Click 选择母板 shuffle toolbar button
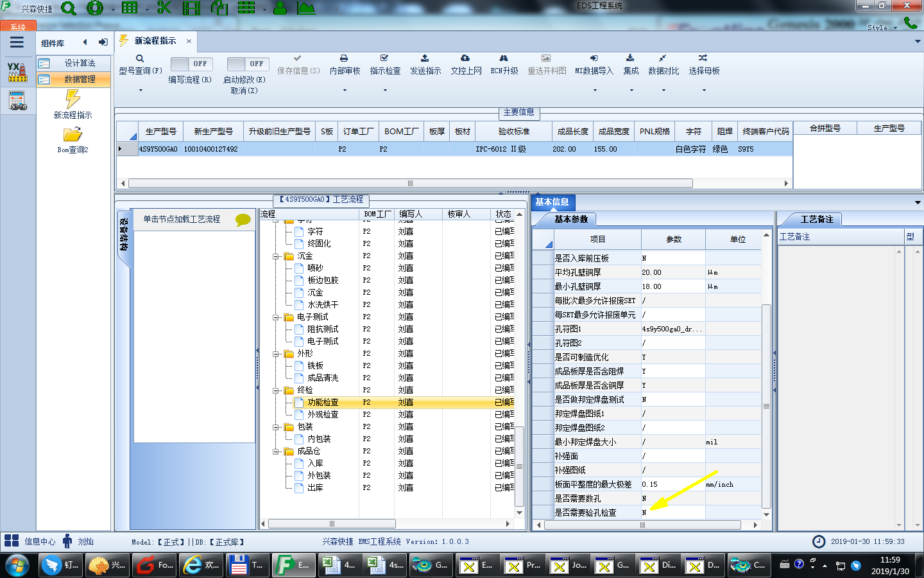Image resolution: width=924 pixels, height=578 pixels. point(704,65)
